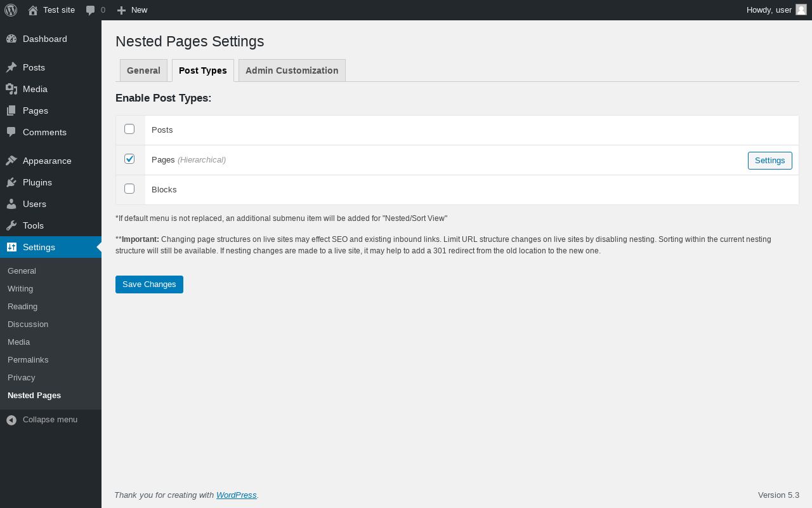Open the Admin Customization tab

coord(292,70)
